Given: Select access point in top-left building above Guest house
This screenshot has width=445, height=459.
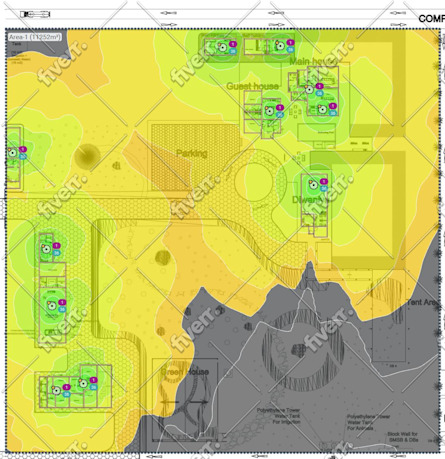Looking at the screenshot, I should [223, 47].
